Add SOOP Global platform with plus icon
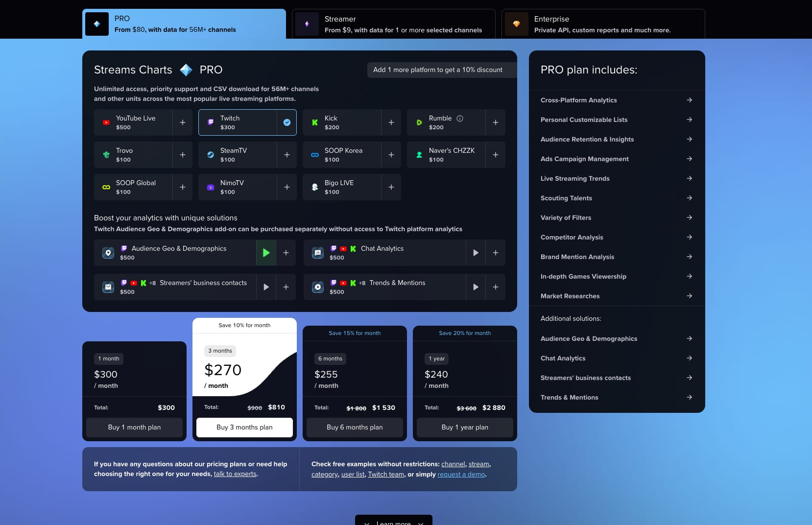 pos(183,187)
